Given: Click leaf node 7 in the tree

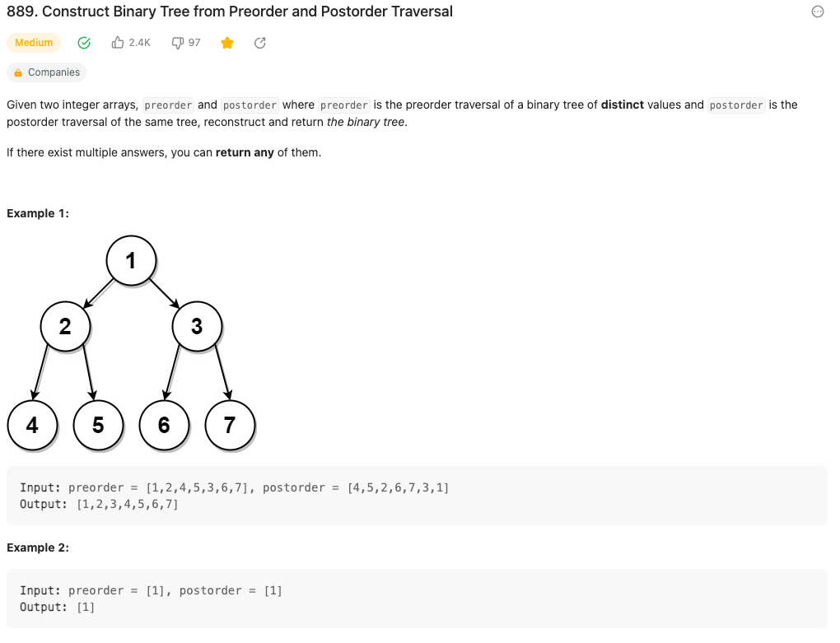Looking at the screenshot, I should (230, 425).
